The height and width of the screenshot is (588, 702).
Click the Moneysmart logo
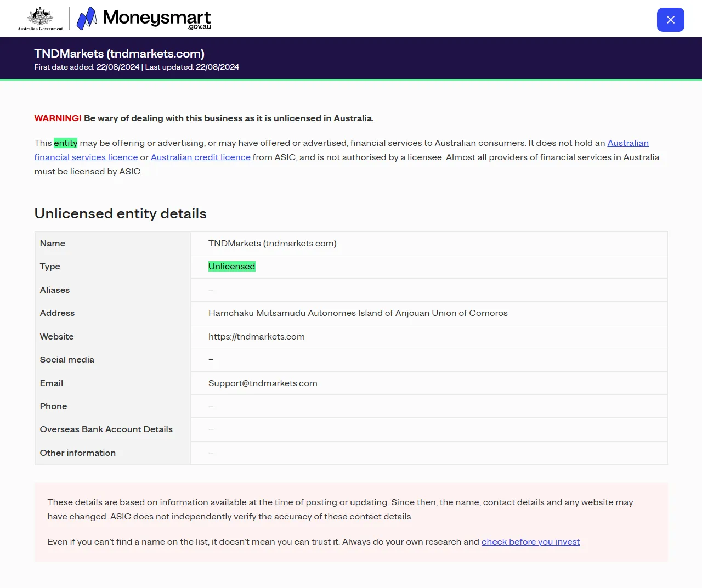(x=144, y=19)
